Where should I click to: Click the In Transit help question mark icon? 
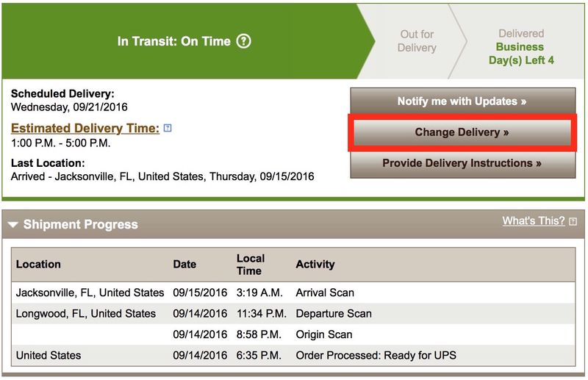point(244,41)
